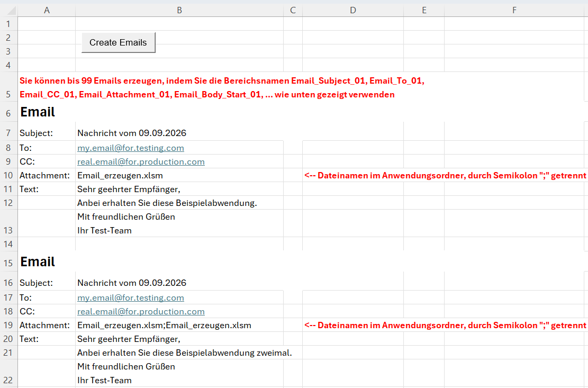The image size is (588, 388).
Task: Select the Email heading in row 6
Action: (38, 112)
